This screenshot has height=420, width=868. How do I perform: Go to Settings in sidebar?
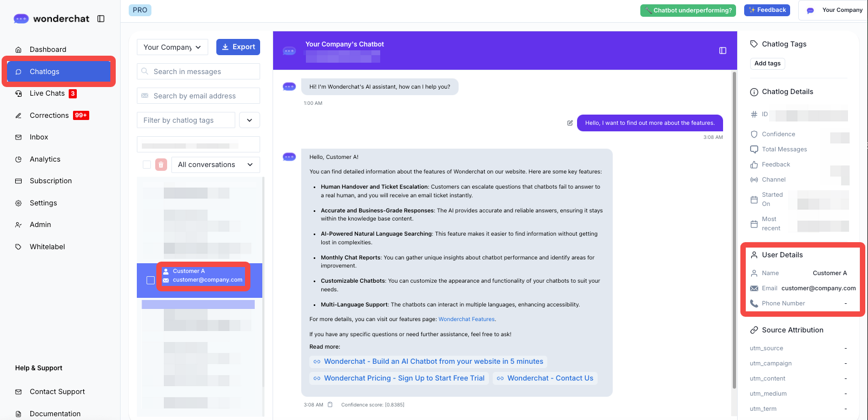pos(43,203)
